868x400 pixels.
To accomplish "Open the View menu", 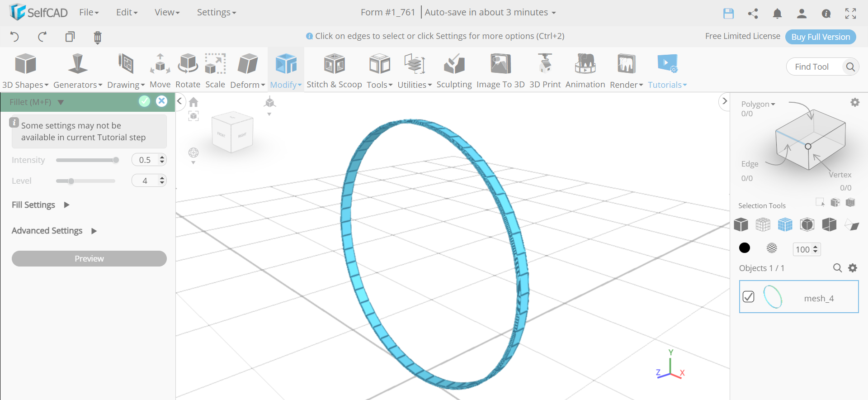I will coord(167,13).
